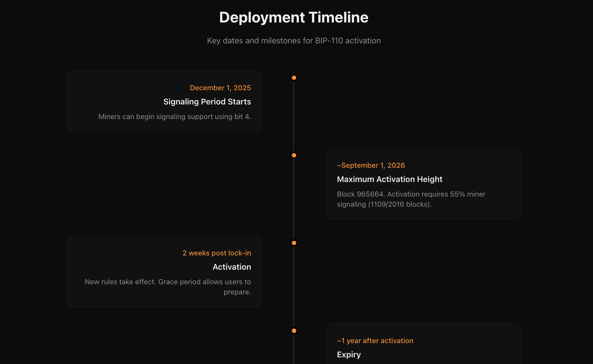Screen dimensions: 593x364
Task: Click the ~September 1, 2026 date label
Action: 371,165
